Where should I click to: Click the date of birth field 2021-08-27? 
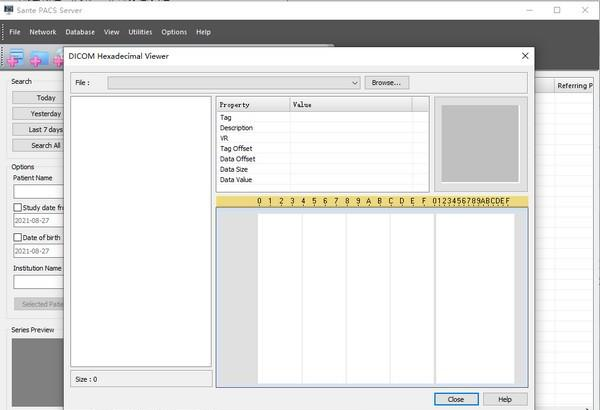point(38,251)
